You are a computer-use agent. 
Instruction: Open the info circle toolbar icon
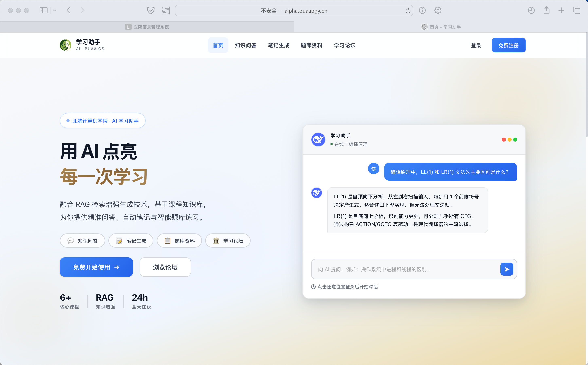point(422,10)
